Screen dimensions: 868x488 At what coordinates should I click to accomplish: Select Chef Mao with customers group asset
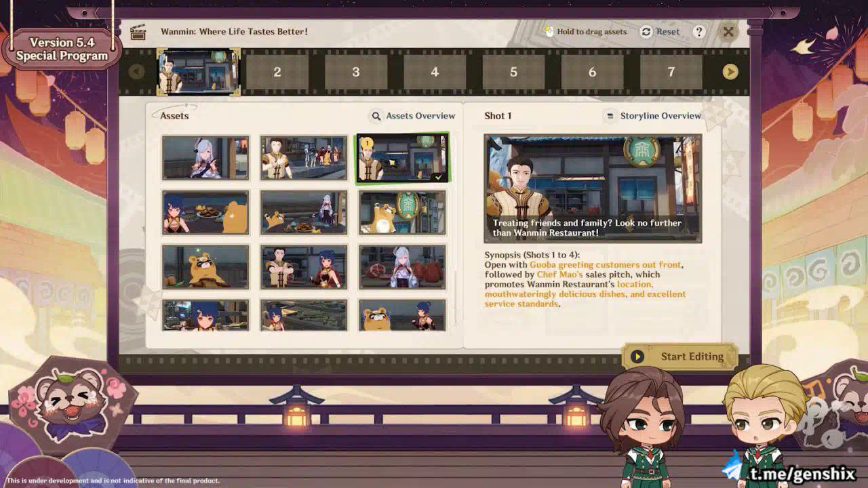[304, 158]
